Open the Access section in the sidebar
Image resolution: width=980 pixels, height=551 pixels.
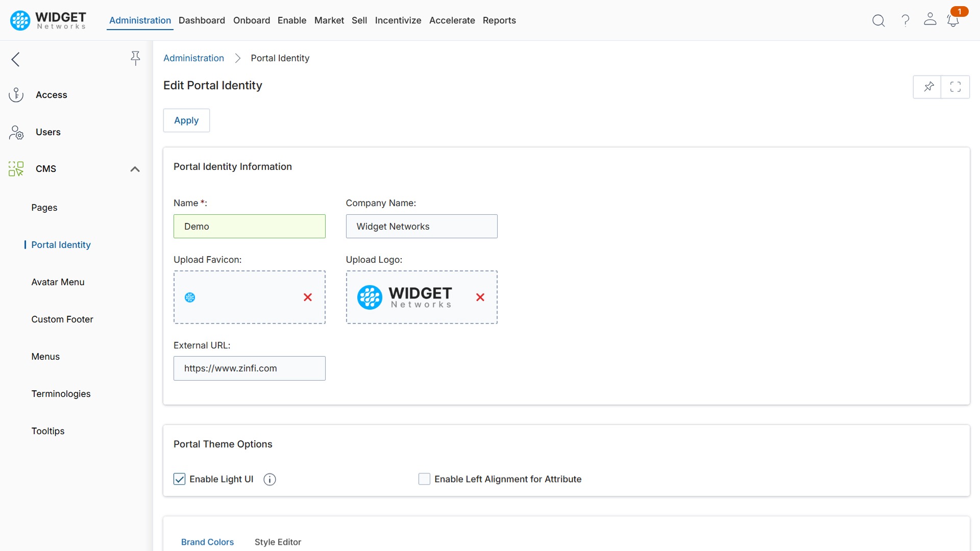pyautogui.click(x=51, y=94)
